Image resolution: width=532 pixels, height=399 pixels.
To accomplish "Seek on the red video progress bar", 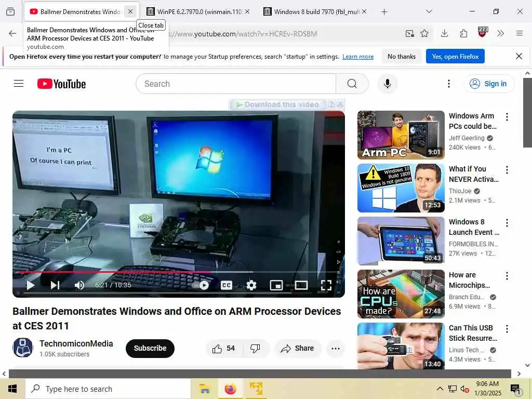I will pos(179,272).
